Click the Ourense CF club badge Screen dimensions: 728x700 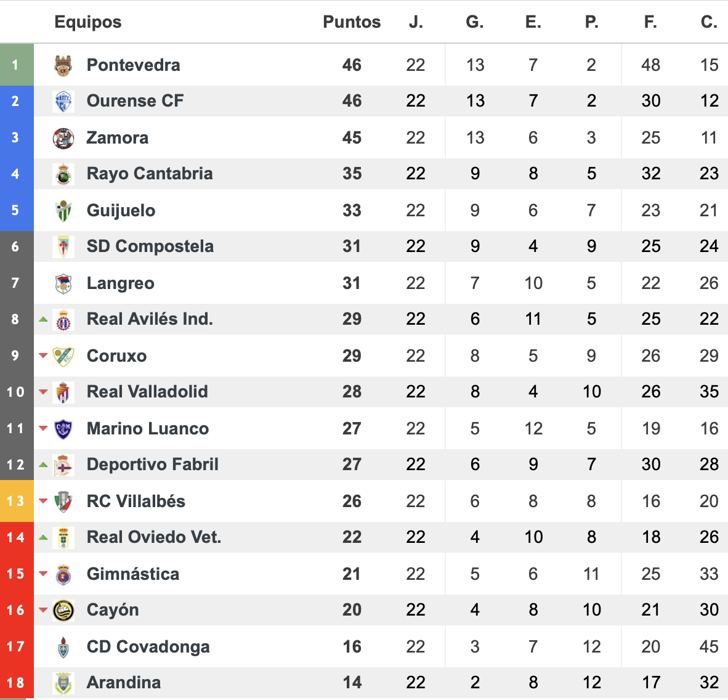click(63, 101)
